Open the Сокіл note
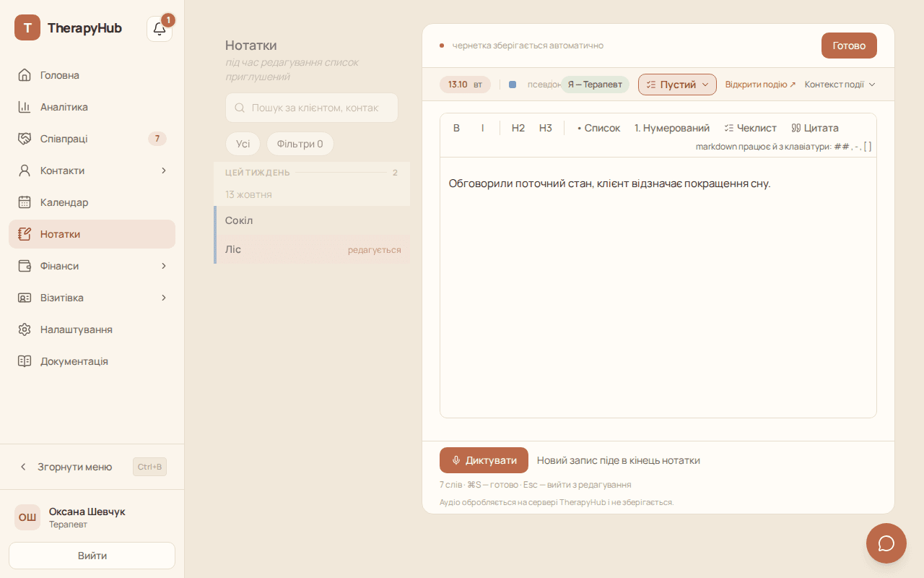 click(x=312, y=220)
